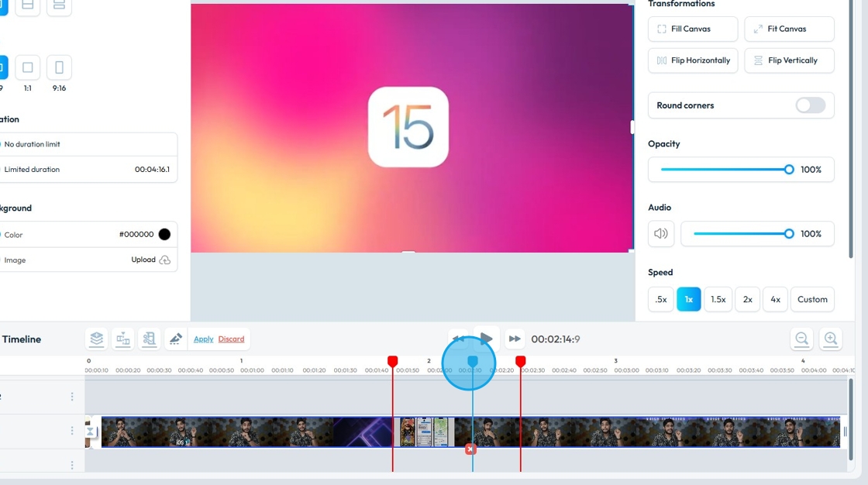This screenshot has width=868, height=485.
Task: Play the video preview
Action: (x=487, y=339)
